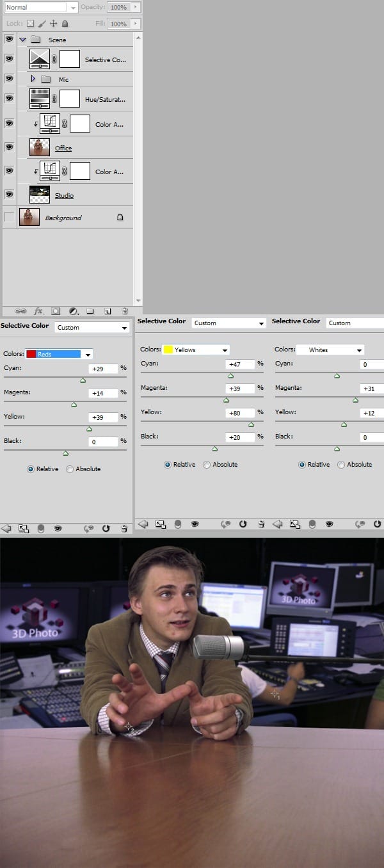
Task: Click the link layers icon
Action: pyautogui.click(x=21, y=311)
